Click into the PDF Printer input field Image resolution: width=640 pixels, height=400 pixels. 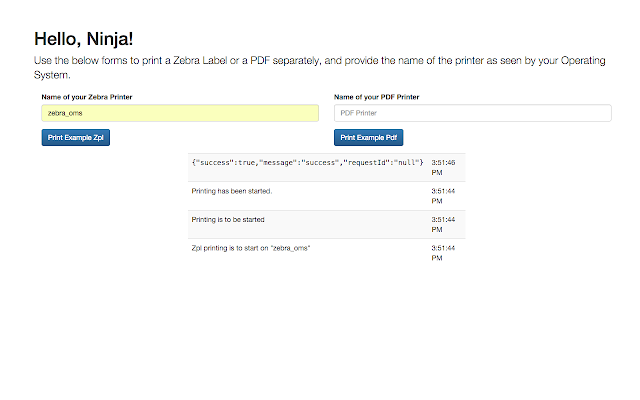473,113
